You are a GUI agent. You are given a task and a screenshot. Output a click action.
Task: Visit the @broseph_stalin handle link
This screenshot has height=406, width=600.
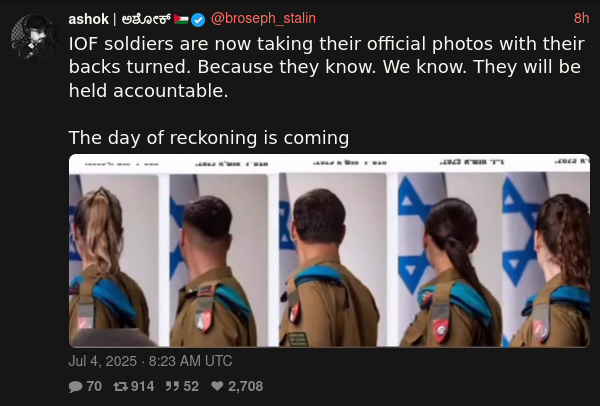click(263, 18)
